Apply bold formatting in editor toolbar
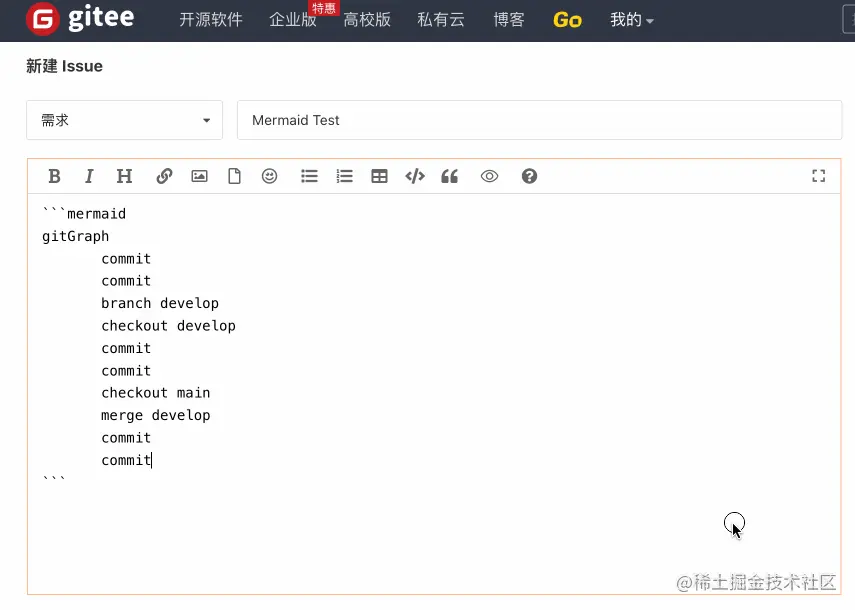This screenshot has height=610, width=855. [x=54, y=176]
